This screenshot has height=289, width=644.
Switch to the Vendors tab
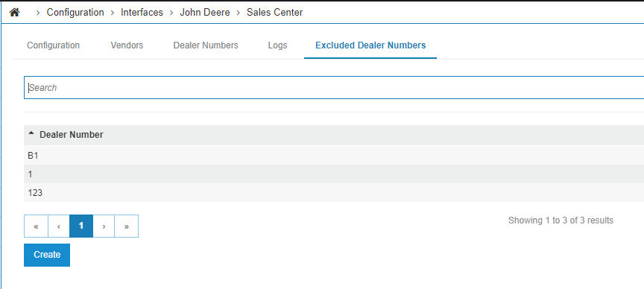point(127,45)
